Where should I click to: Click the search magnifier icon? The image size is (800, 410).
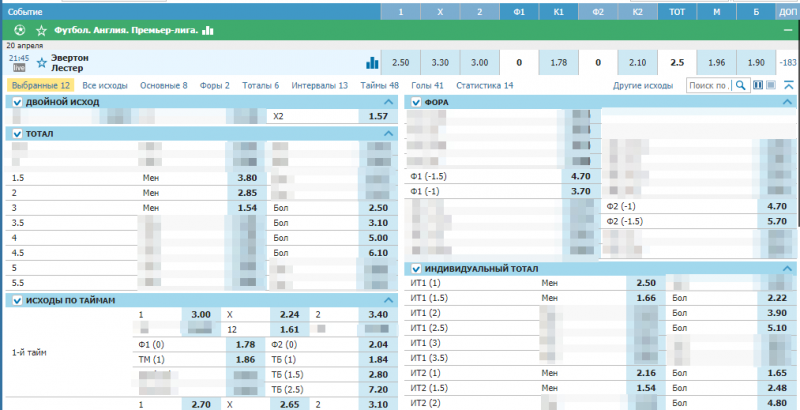pos(741,86)
